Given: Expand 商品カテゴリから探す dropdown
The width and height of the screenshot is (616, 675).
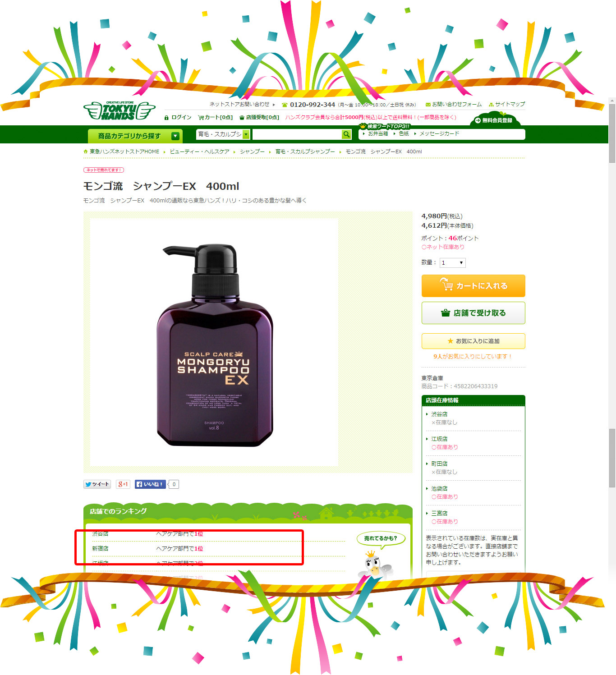Looking at the screenshot, I should [x=135, y=136].
